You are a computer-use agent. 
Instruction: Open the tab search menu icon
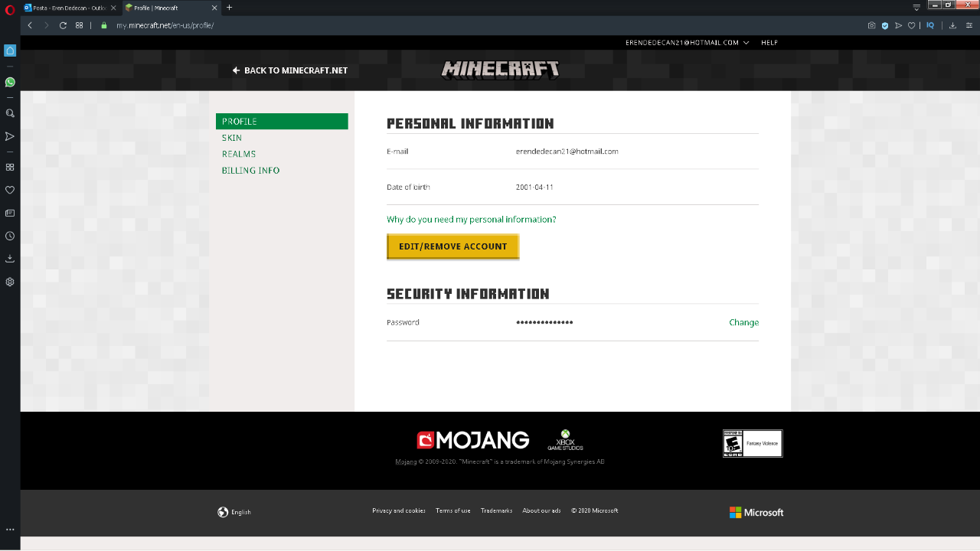coord(916,8)
